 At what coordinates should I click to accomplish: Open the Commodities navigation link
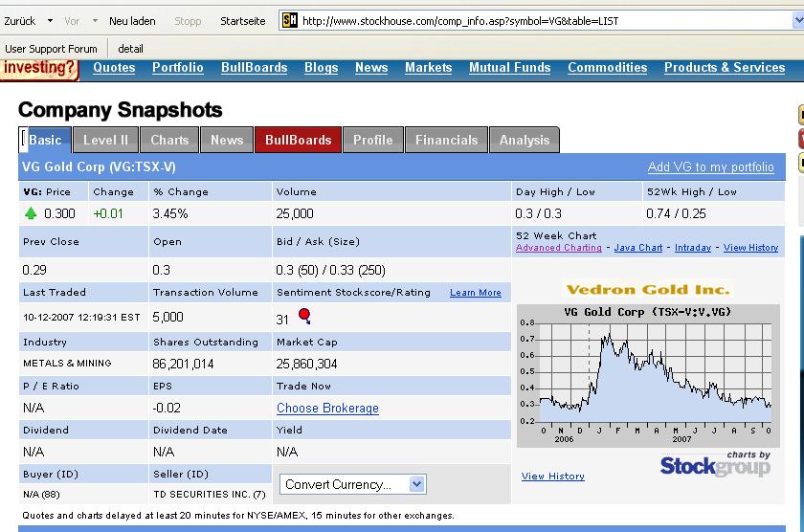[608, 68]
